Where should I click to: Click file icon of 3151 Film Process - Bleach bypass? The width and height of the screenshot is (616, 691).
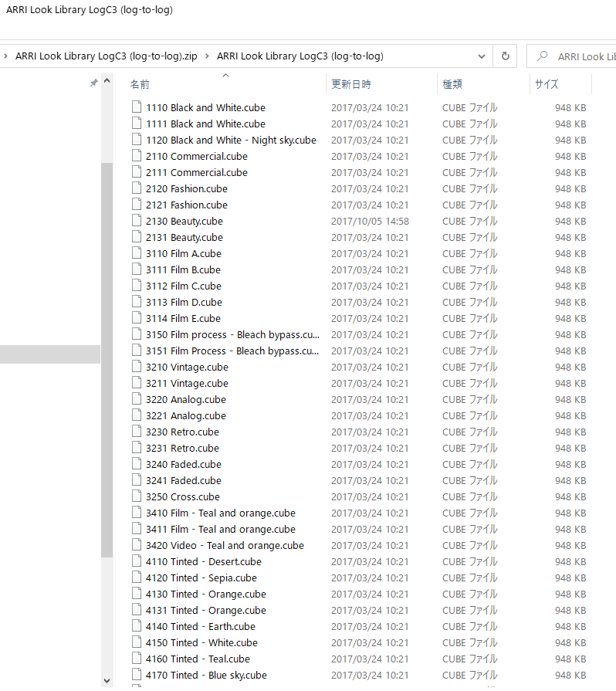point(137,351)
